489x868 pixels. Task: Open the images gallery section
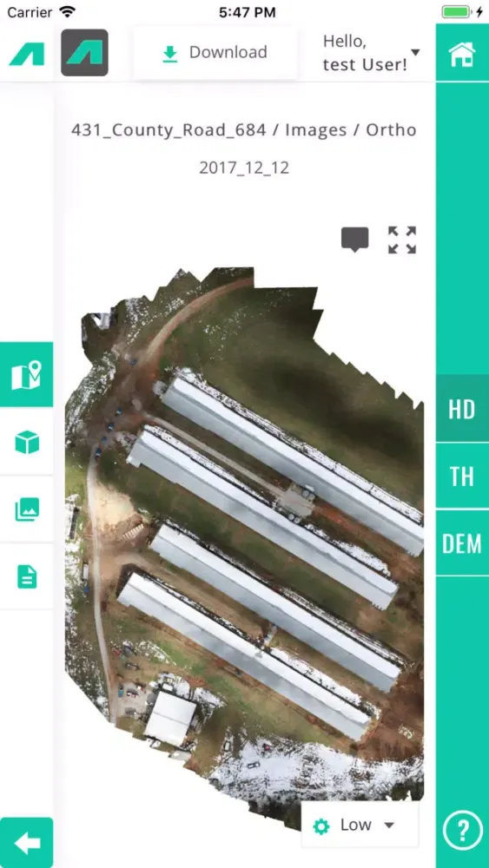[27, 510]
